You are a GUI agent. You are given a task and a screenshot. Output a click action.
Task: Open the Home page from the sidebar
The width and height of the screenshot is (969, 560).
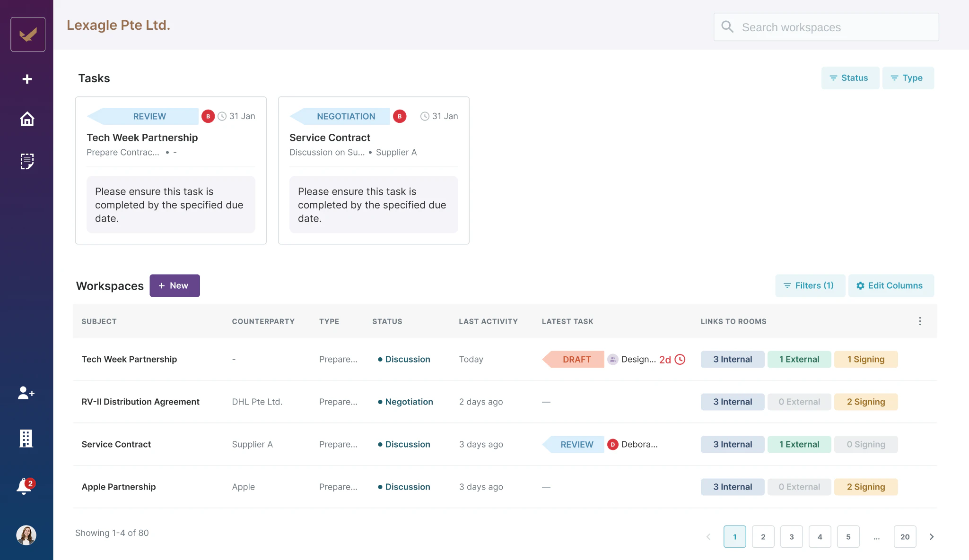[x=27, y=119]
